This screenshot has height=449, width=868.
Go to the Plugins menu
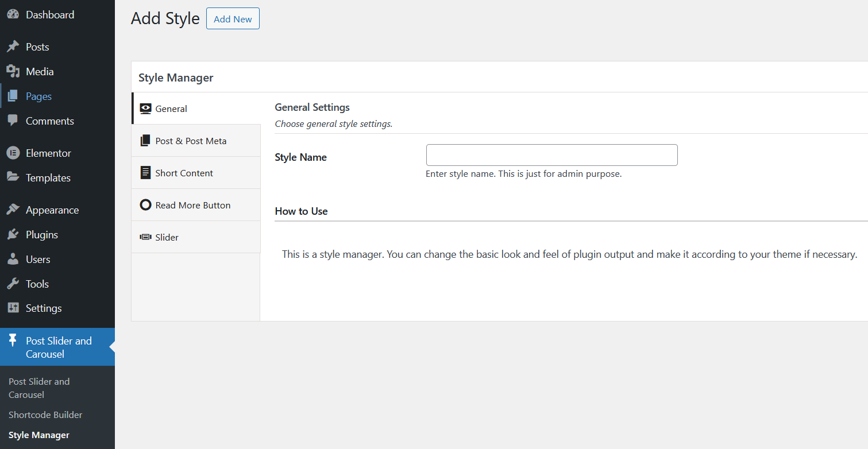point(57,235)
